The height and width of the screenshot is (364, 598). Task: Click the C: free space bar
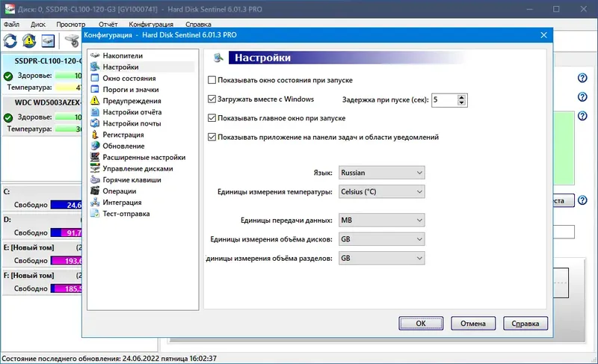[x=67, y=205]
